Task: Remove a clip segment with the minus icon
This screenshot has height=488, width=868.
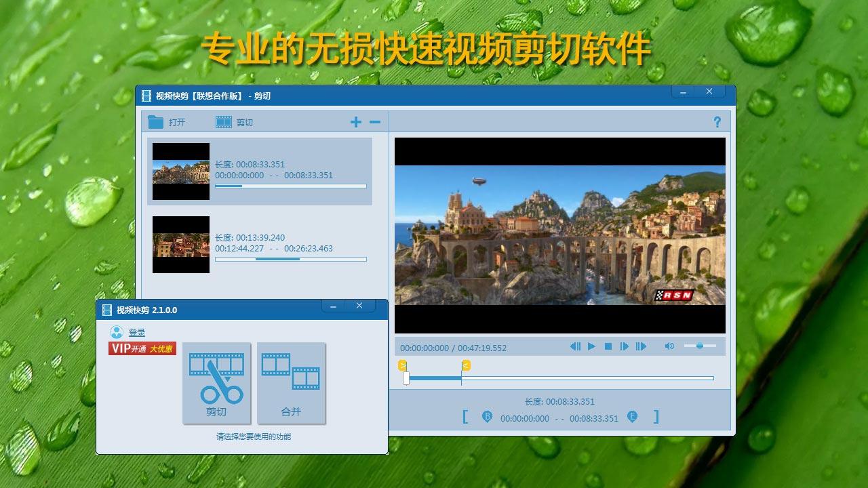Action: tap(374, 122)
